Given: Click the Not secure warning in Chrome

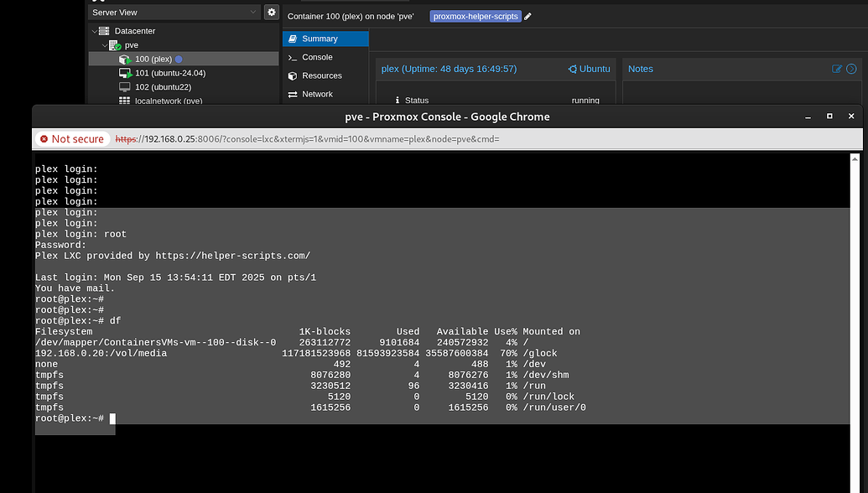Looking at the screenshot, I should pos(71,139).
